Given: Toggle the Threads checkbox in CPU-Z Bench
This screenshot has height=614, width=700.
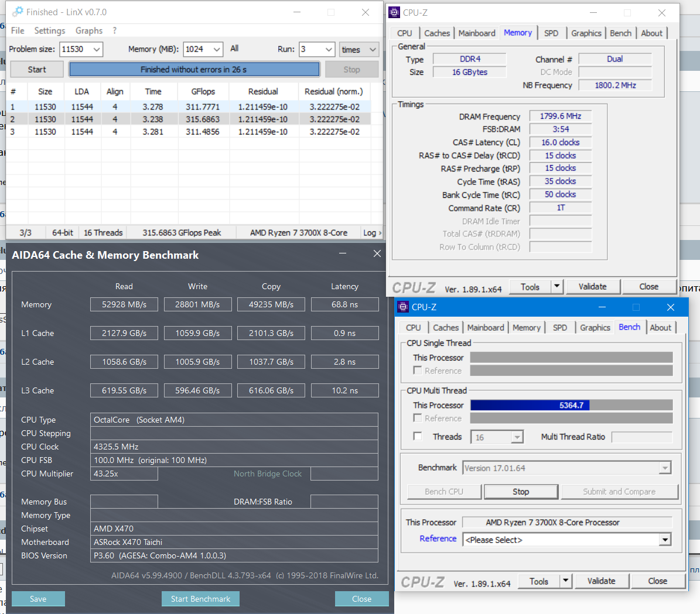Looking at the screenshot, I should point(418,437).
